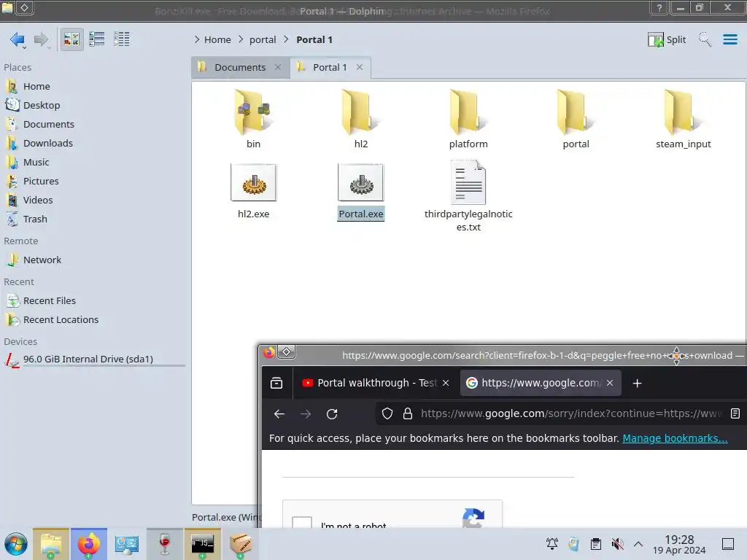The image size is (747, 560).
Task: Click the Manage bookmarks link
Action: (675, 438)
